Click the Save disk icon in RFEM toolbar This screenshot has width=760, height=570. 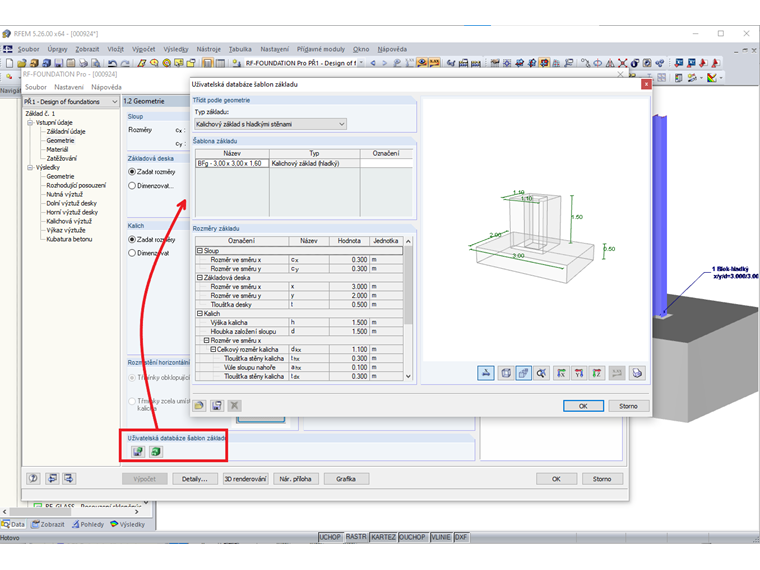pyautogui.click(x=59, y=63)
